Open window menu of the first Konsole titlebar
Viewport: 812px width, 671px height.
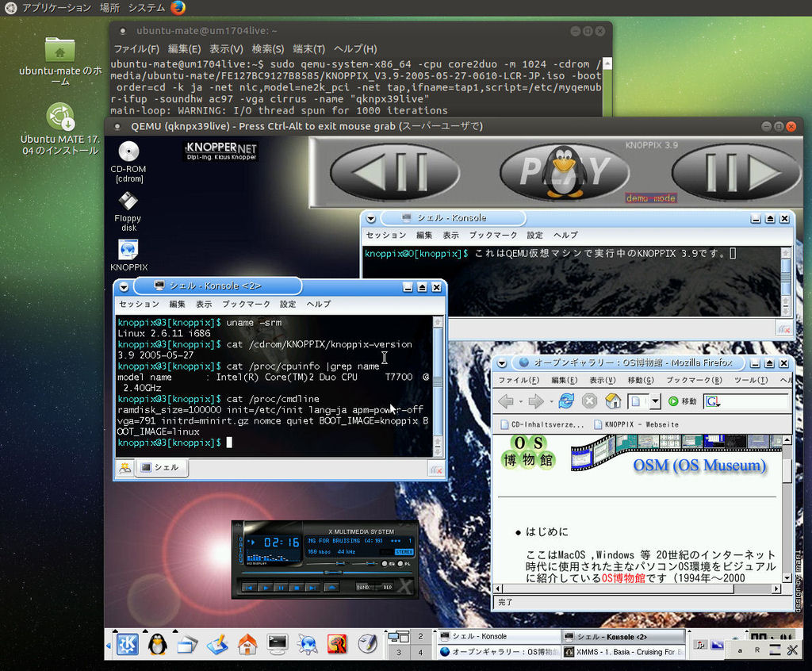pos(371,219)
